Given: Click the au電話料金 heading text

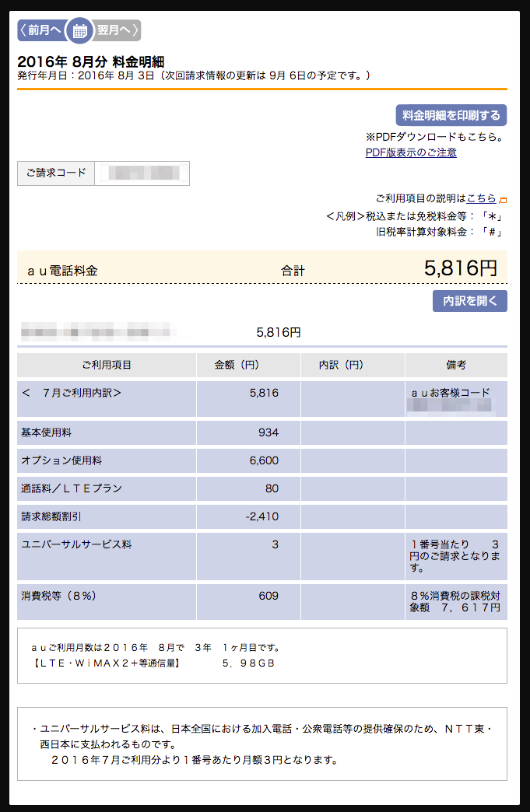Looking at the screenshot, I should point(63,271).
